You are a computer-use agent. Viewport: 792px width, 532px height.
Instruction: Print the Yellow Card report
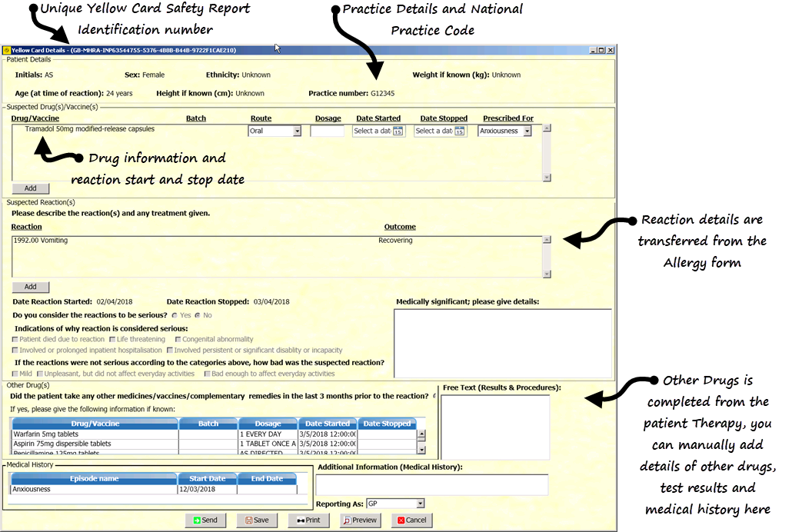click(308, 520)
